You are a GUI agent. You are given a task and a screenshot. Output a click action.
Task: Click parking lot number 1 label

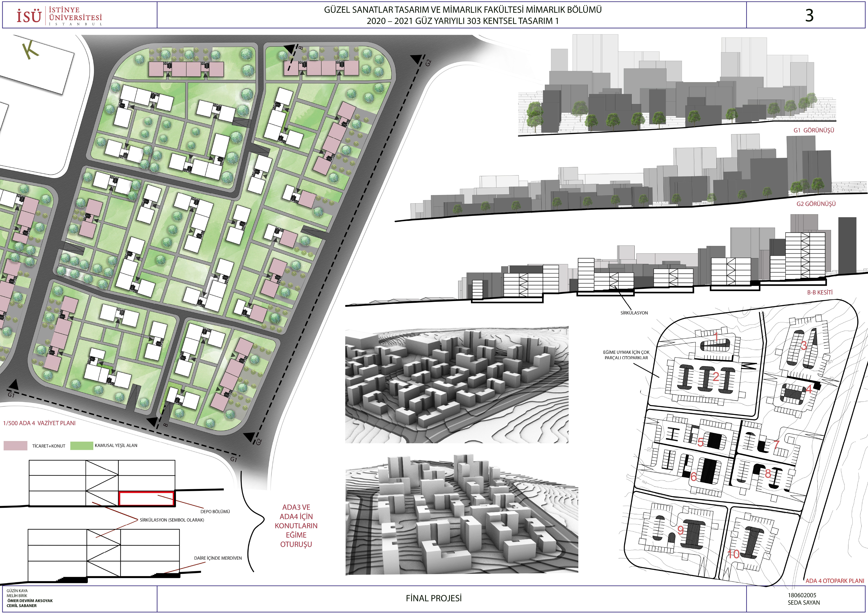tap(716, 336)
